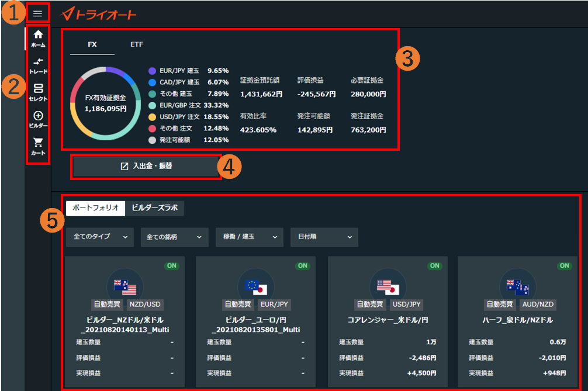
Task: Click the NZD/USD flag icon
Action: [125, 287]
